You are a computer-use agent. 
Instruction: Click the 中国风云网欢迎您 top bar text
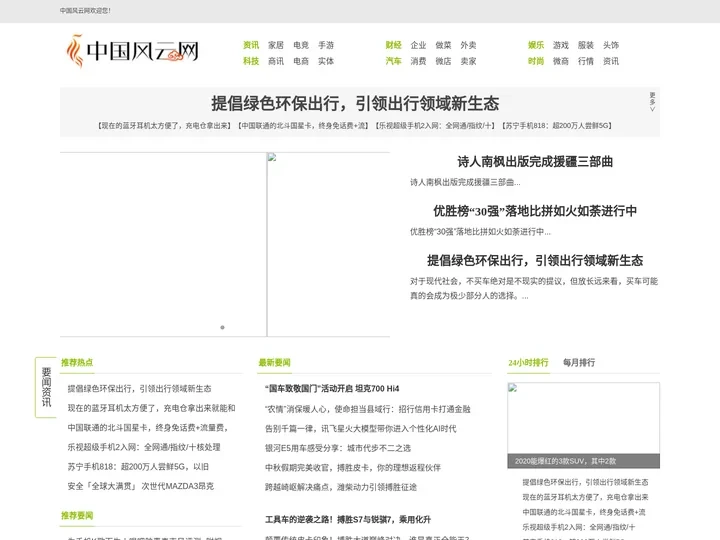[x=85, y=11]
